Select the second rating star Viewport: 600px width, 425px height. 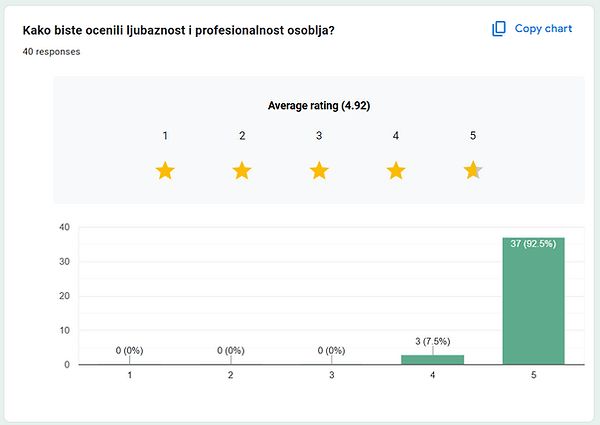[x=242, y=171]
